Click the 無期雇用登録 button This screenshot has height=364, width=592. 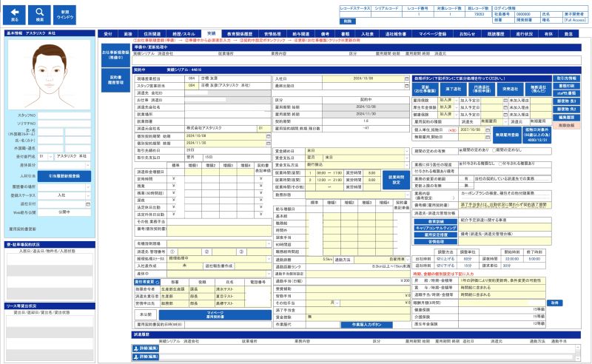[x=507, y=135]
